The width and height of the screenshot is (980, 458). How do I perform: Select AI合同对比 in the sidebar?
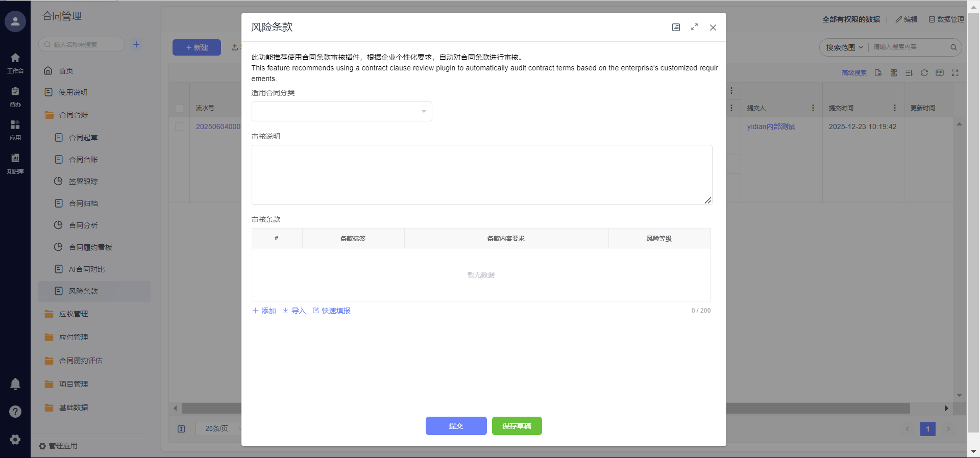coord(87,269)
